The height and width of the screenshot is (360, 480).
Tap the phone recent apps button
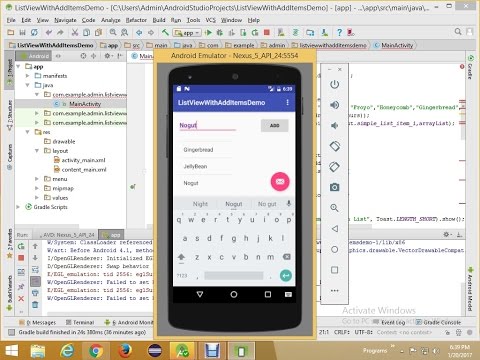click(x=268, y=294)
